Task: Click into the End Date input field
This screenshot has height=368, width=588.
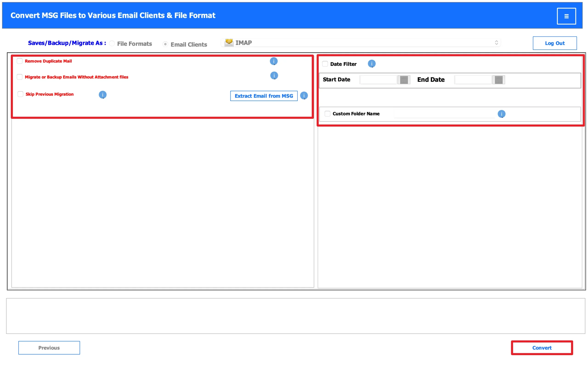Action: click(473, 80)
